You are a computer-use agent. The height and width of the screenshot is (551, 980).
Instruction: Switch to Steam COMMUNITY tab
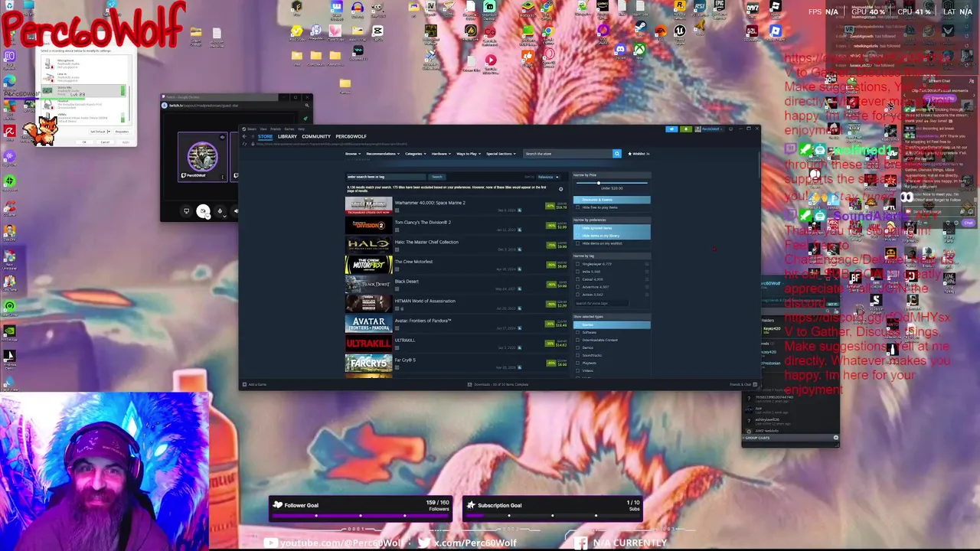[x=316, y=136]
